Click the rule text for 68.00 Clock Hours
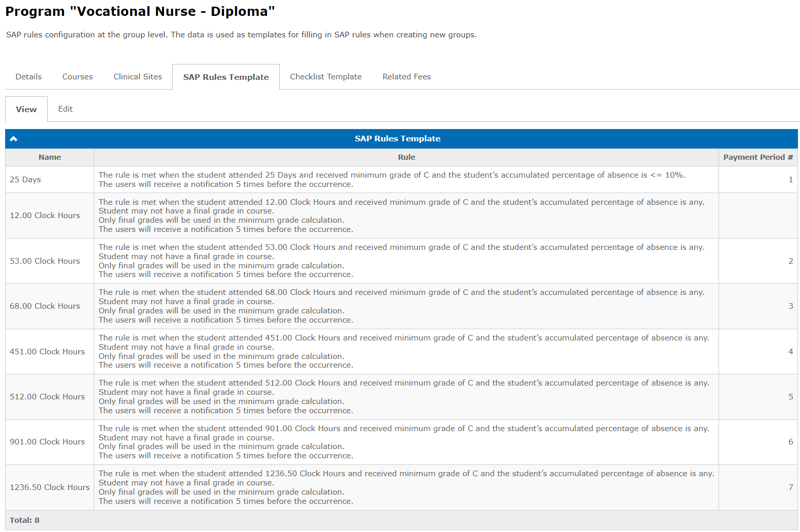800x532 pixels. click(x=401, y=306)
